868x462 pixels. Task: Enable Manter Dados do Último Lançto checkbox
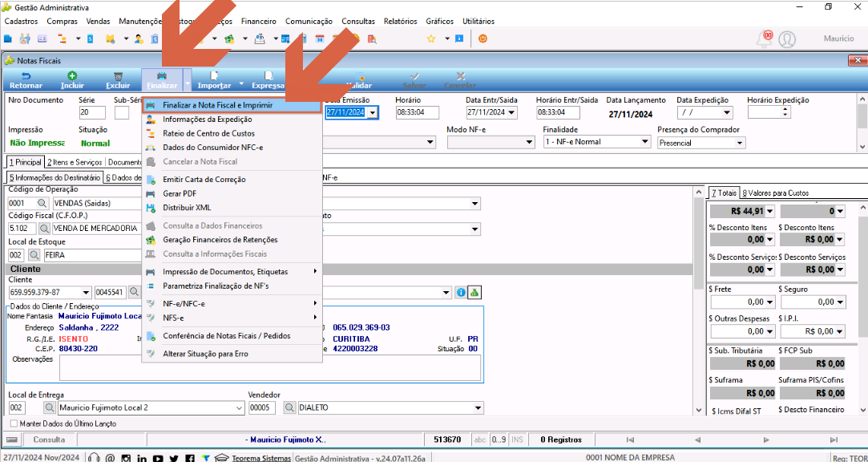14,423
